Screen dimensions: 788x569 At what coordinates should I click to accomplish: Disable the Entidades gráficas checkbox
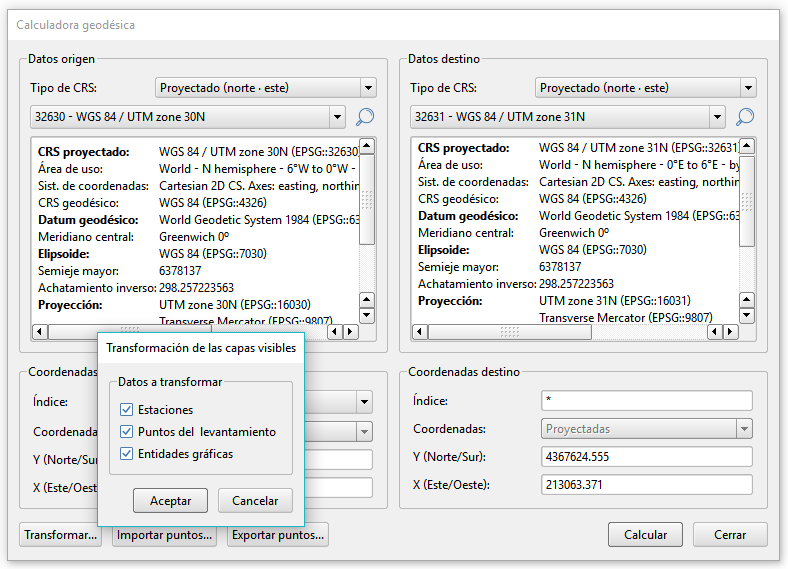126,454
